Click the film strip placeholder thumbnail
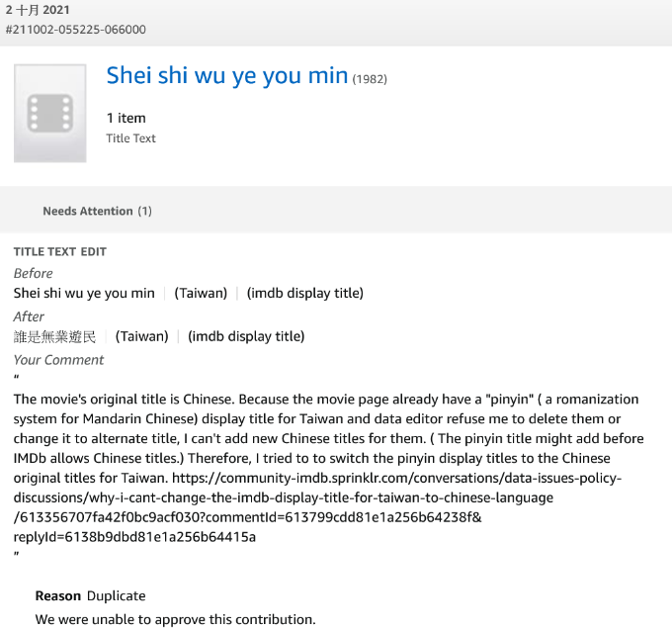Screen dimensions: 672x630 coord(49,114)
